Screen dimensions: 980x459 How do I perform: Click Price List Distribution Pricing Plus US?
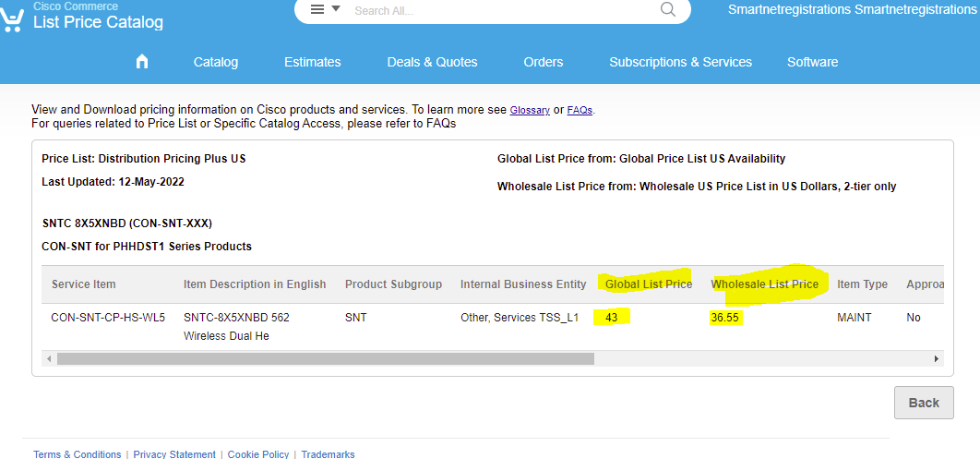(144, 159)
